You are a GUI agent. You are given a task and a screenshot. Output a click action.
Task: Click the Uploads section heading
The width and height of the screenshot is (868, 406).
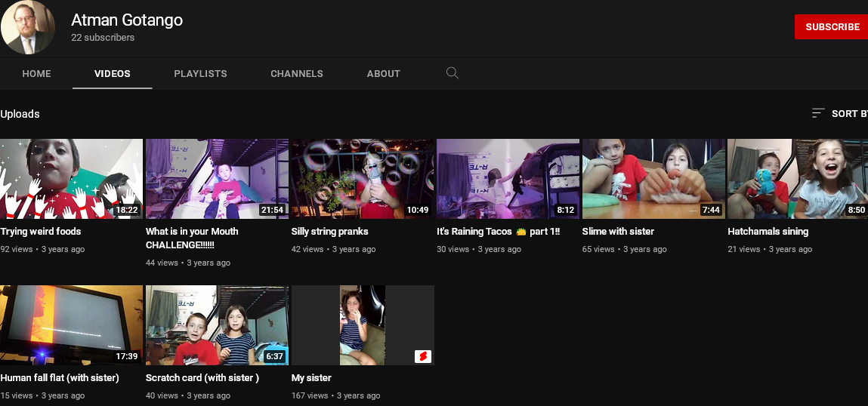pyautogui.click(x=20, y=114)
